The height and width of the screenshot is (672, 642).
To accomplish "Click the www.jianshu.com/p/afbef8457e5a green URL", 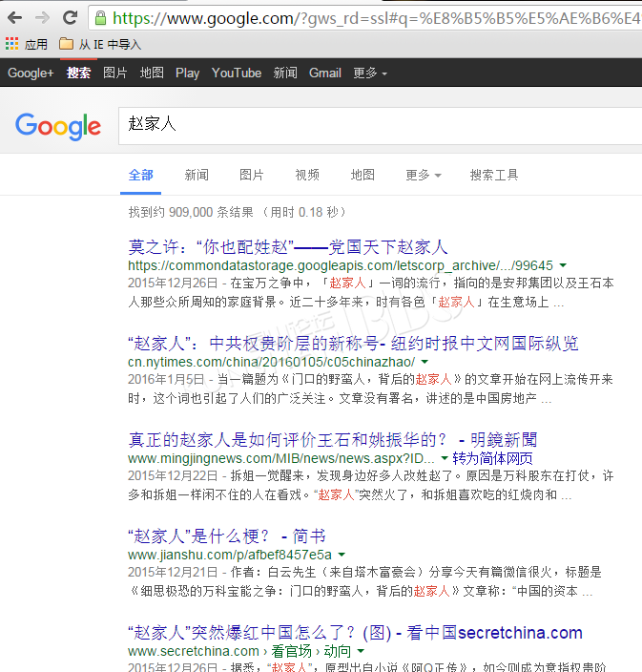I will tap(230, 555).
